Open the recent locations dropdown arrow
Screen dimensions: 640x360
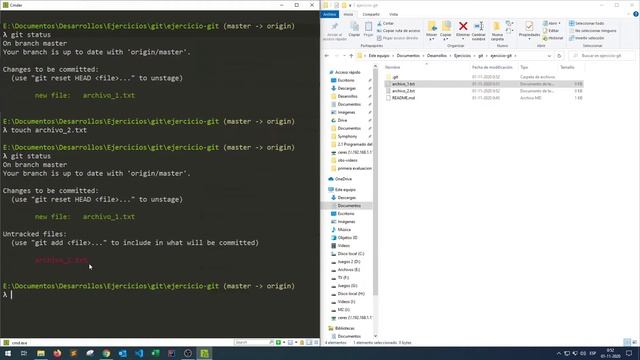click(344, 56)
